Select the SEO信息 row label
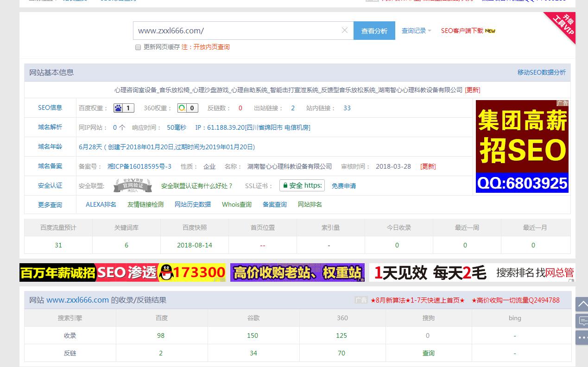 click(x=50, y=108)
